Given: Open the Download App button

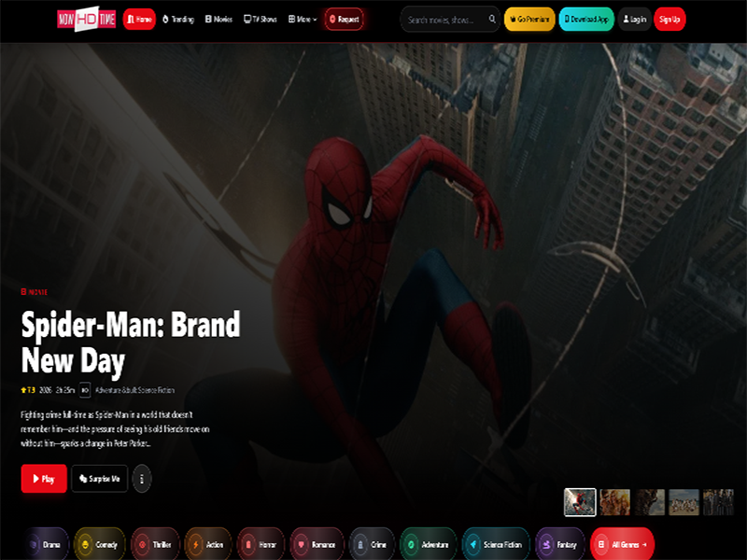Looking at the screenshot, I should pyautogui.click(x=586, y=19).
